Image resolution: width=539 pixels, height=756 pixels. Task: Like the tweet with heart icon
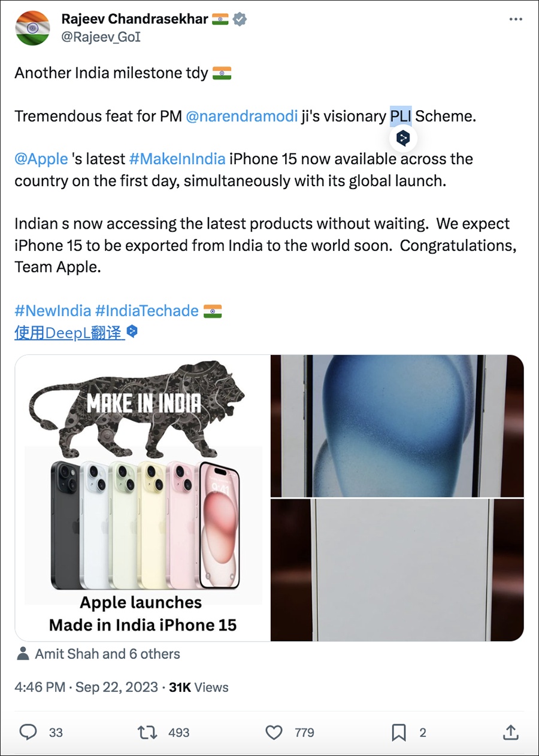coord(274,732)
